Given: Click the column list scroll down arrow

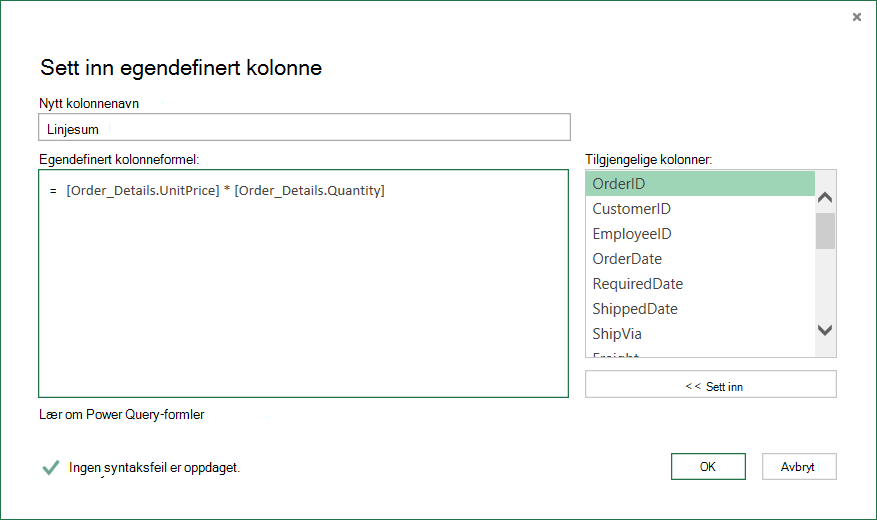Looking at the screenshot, I should click(825, 330).
